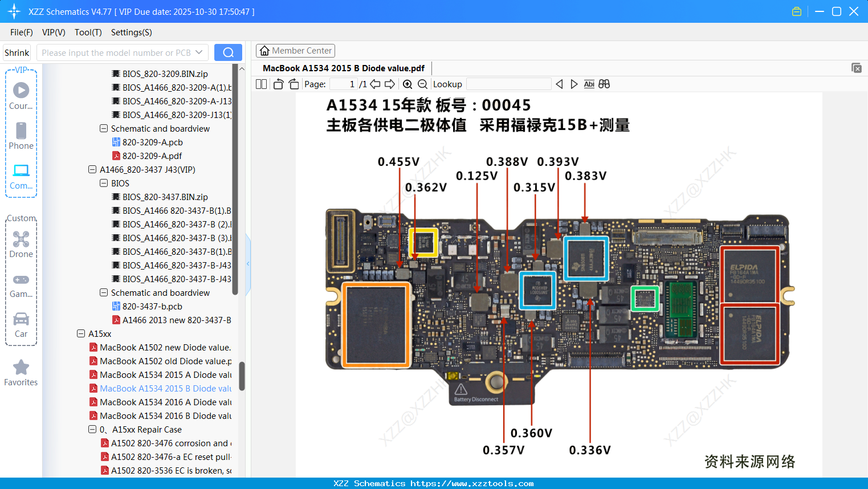The width and height of the screenshot is (868, 489).
Task: Click the file tree scroll-up arrow
Action: tap(242, 68)
